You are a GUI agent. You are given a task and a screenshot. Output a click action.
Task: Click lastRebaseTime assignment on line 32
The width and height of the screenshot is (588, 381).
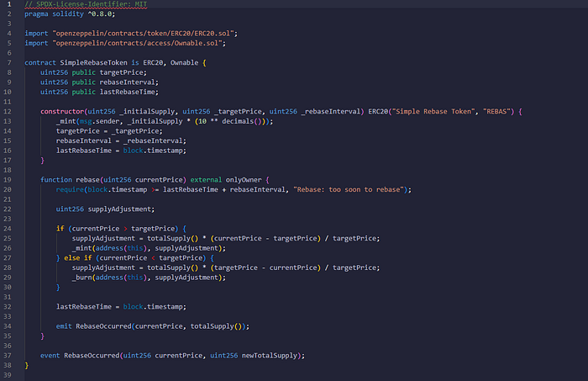point(121,307)
